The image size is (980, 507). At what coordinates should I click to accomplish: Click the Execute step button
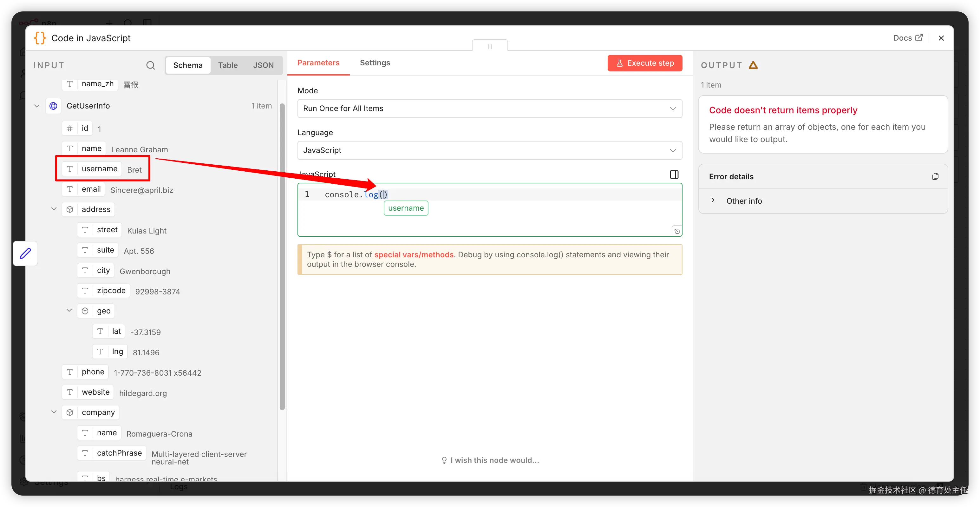644,63
